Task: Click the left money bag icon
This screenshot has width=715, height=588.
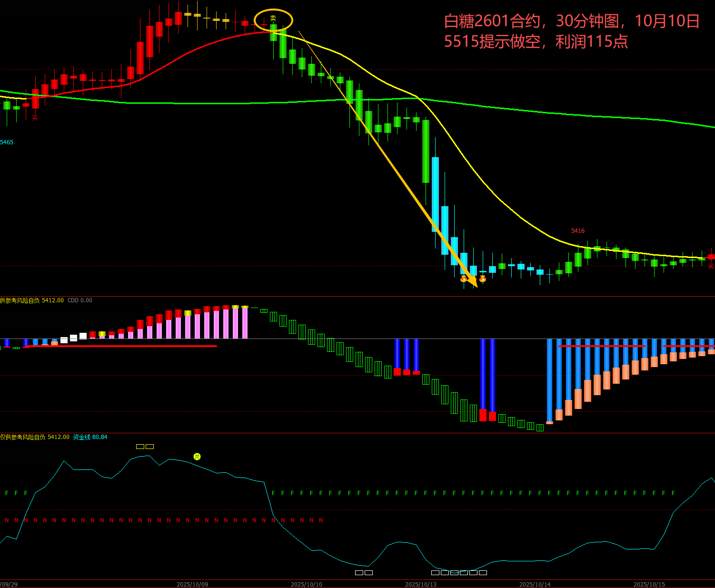Action: [x=464, y=279]
